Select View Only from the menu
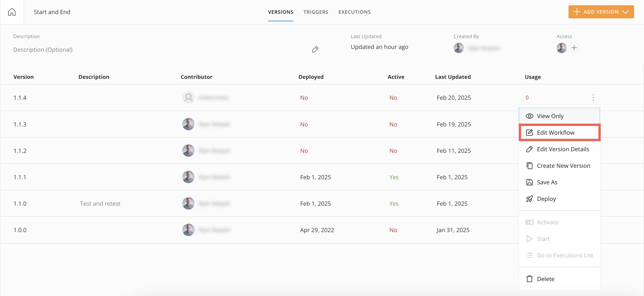 point(559,116)
